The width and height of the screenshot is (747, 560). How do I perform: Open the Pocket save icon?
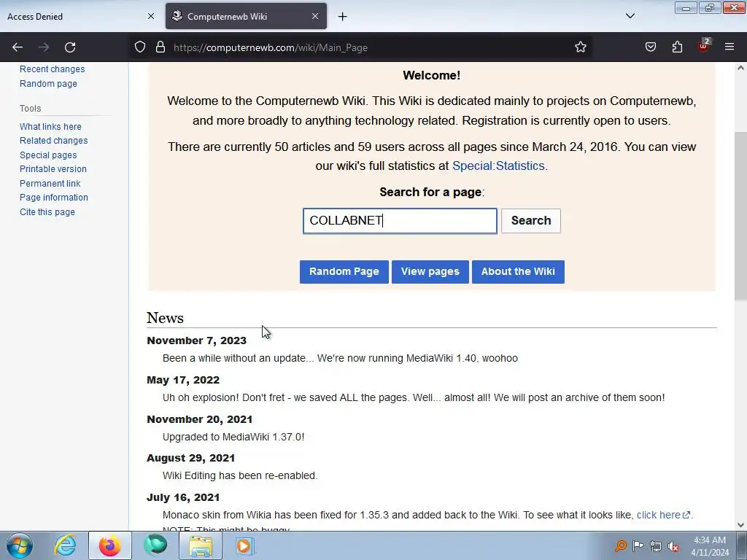point(650,47)
